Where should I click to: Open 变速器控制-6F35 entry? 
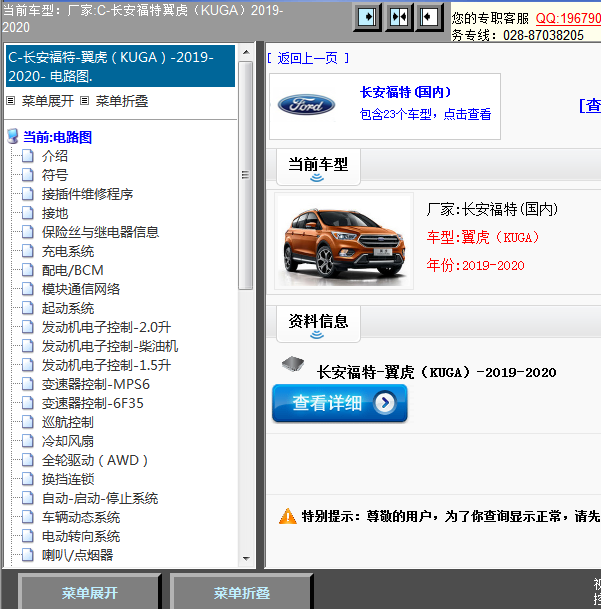point(92,403)
